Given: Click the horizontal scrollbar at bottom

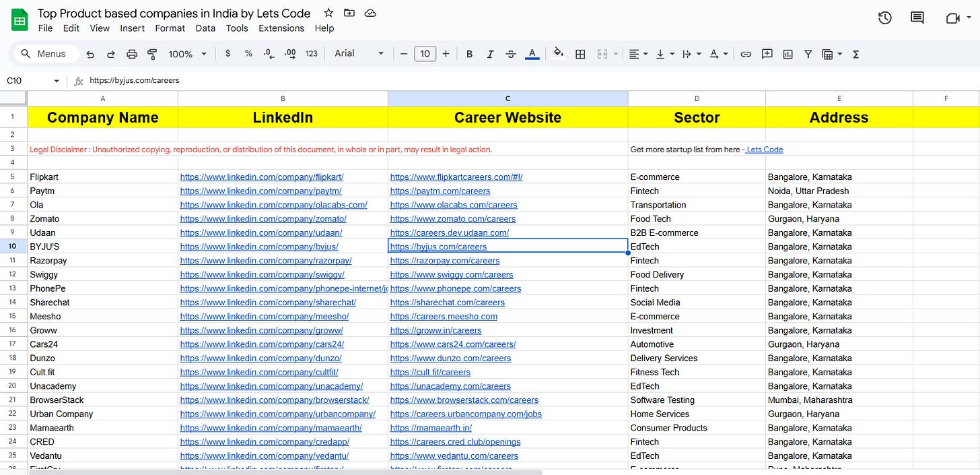Looking at the screenshot, I should point(285,472).
